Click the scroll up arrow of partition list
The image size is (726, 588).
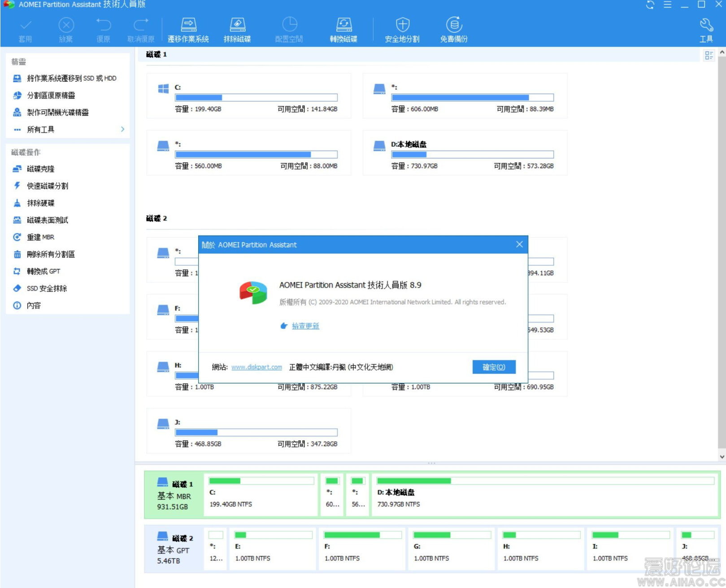point(722,52)
